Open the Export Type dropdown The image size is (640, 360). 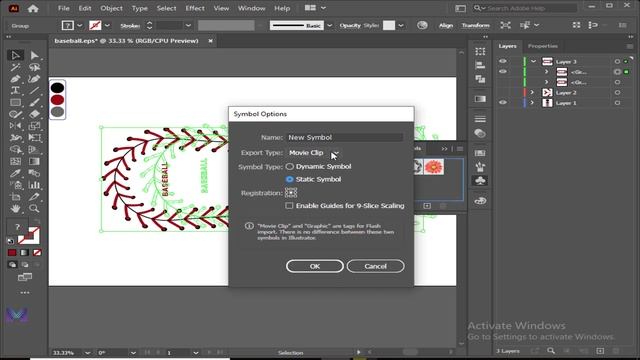[313, 153]
